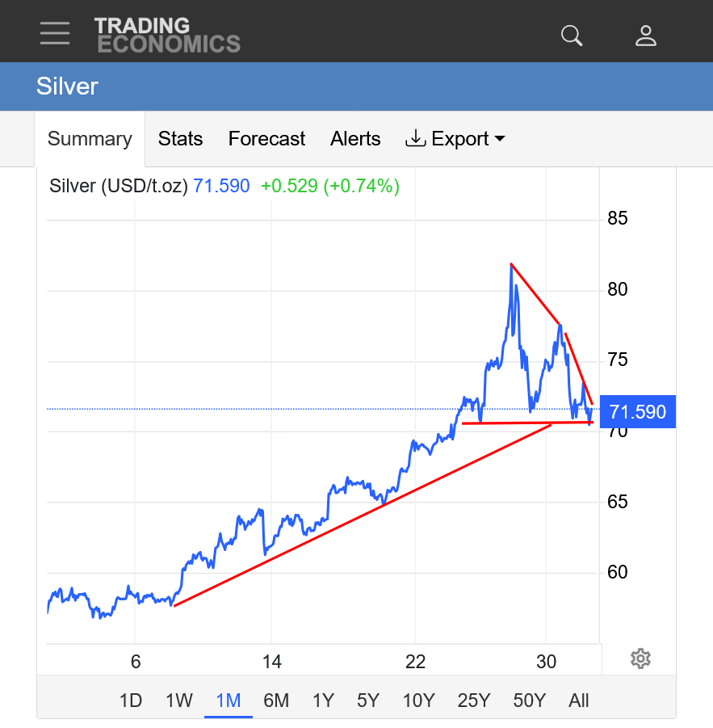Open chart settings gear icon
713x728 pixels.
(x=640, y=659)
